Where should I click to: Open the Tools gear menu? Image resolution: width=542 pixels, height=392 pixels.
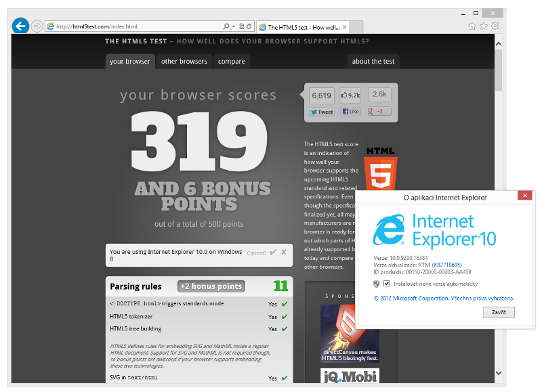tap(495, 26)
